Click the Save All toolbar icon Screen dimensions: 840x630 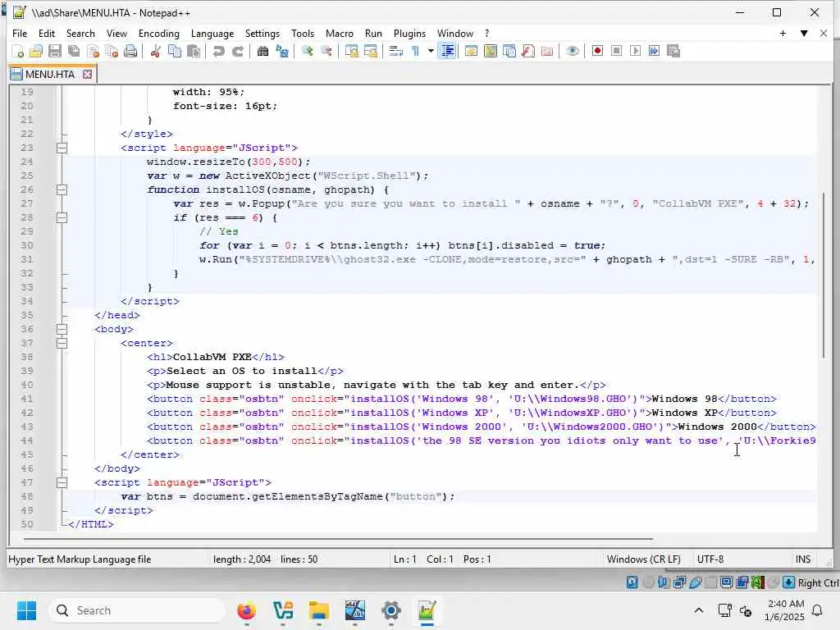74,52
